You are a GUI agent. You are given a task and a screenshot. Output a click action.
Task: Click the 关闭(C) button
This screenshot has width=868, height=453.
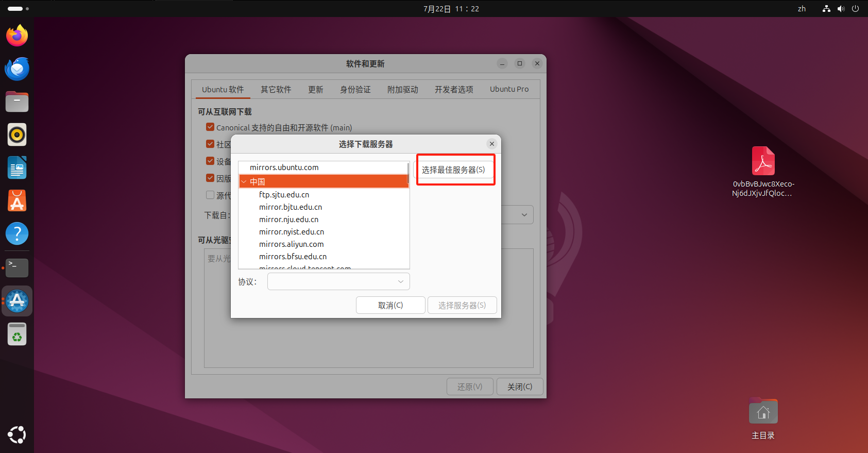520,387
